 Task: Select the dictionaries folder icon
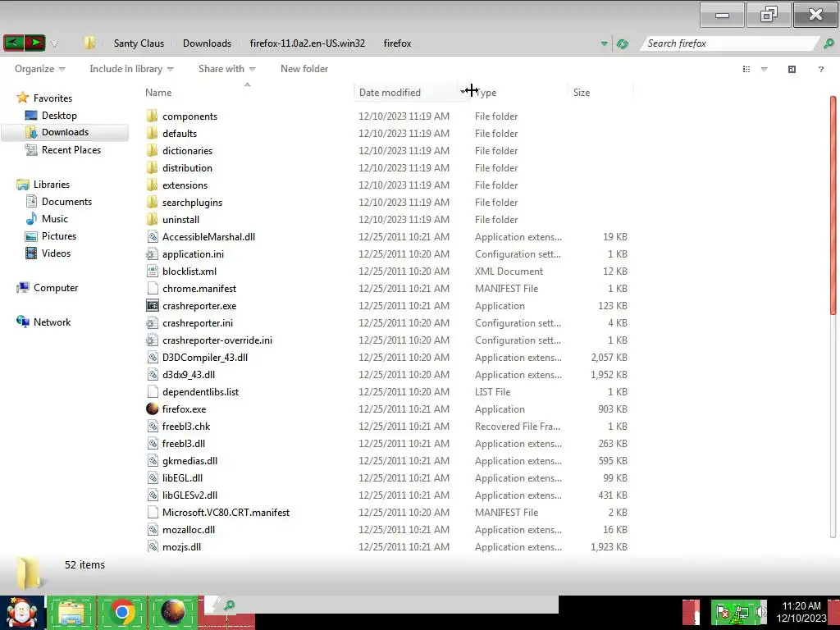point(152,150)
